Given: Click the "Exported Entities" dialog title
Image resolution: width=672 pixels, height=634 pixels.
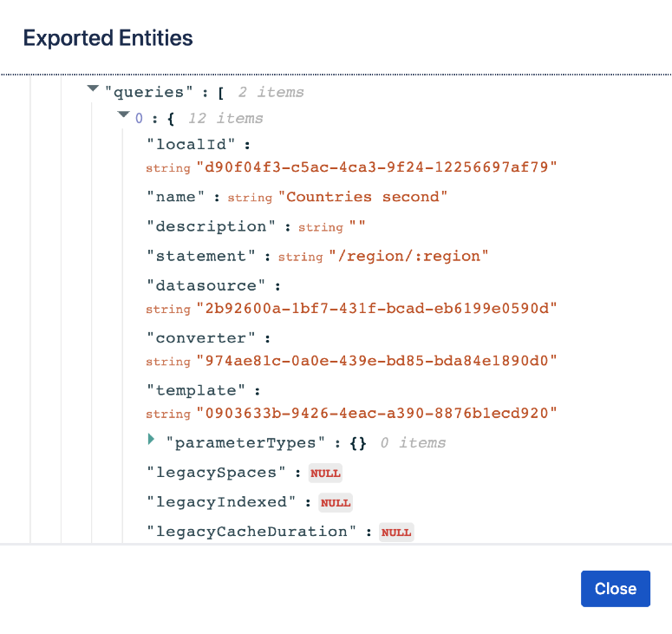Looking at the screenshot, I should (x=108, y=38).
